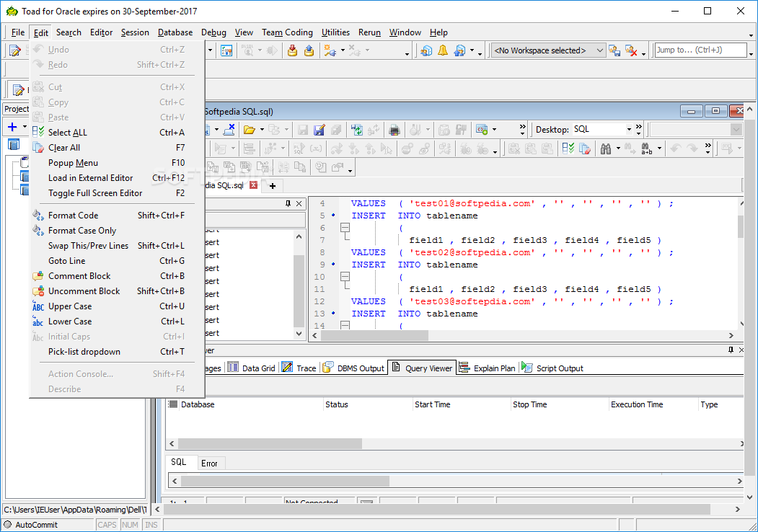Collapse the code fold at line 6
The image size is (758, 532).
point(345,228)
